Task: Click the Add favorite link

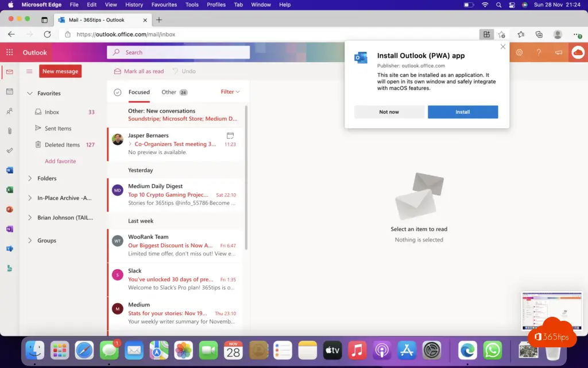Action: (60, 161)
